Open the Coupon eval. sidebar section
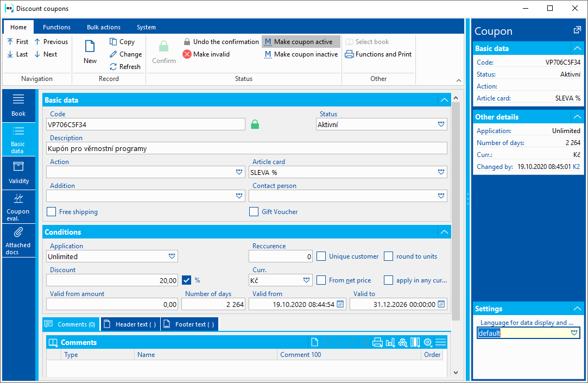Image resolution: width=588 pixels, height=383 pixels. pos(18,206)
